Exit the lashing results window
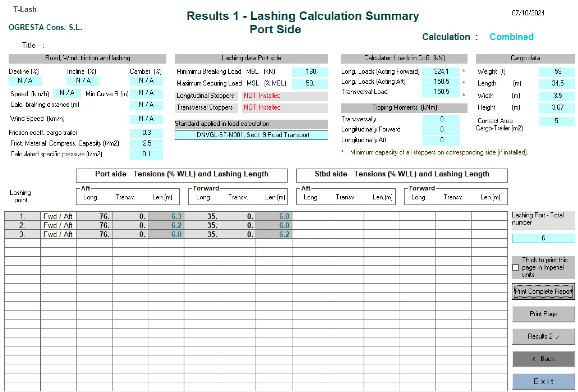The image size is (578, 392). click(543, 381)
